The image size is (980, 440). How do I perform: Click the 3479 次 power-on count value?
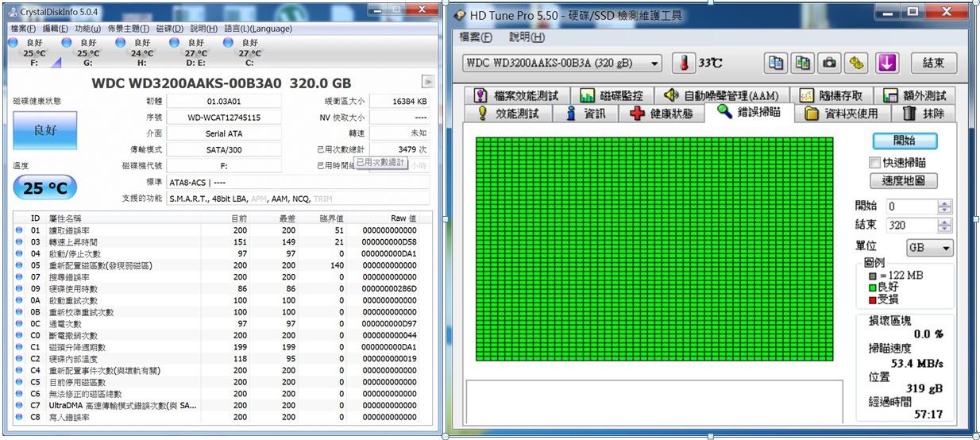click(x=399, y=149)
